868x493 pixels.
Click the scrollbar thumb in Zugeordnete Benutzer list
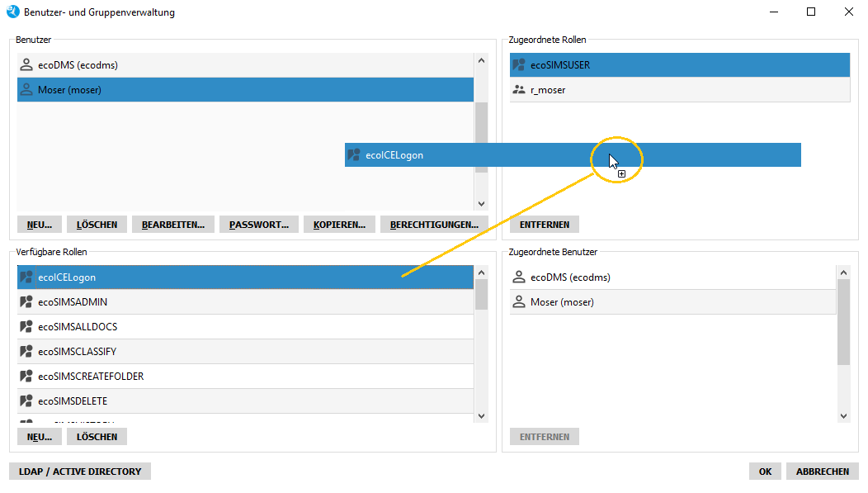coord(843,322)
